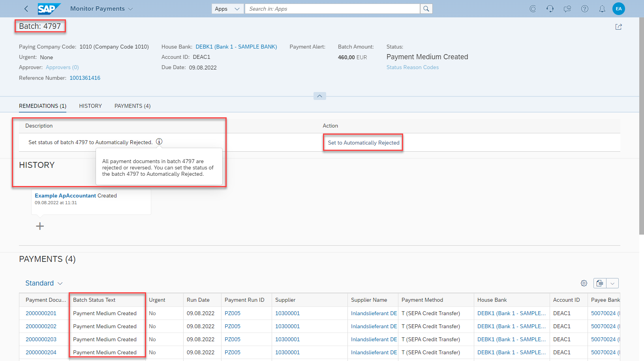Open Inlandslieferant DE in row 2000000201
644x361 pixels.
point(374,313)
